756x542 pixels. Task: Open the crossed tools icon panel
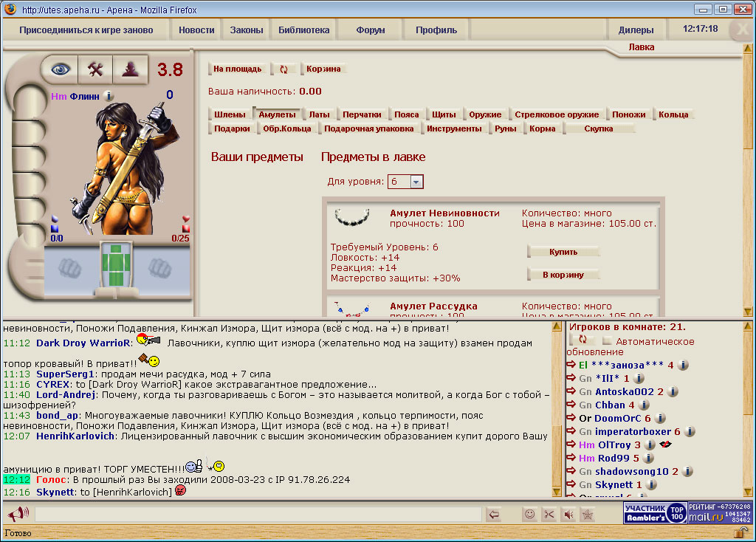(95, 70)
